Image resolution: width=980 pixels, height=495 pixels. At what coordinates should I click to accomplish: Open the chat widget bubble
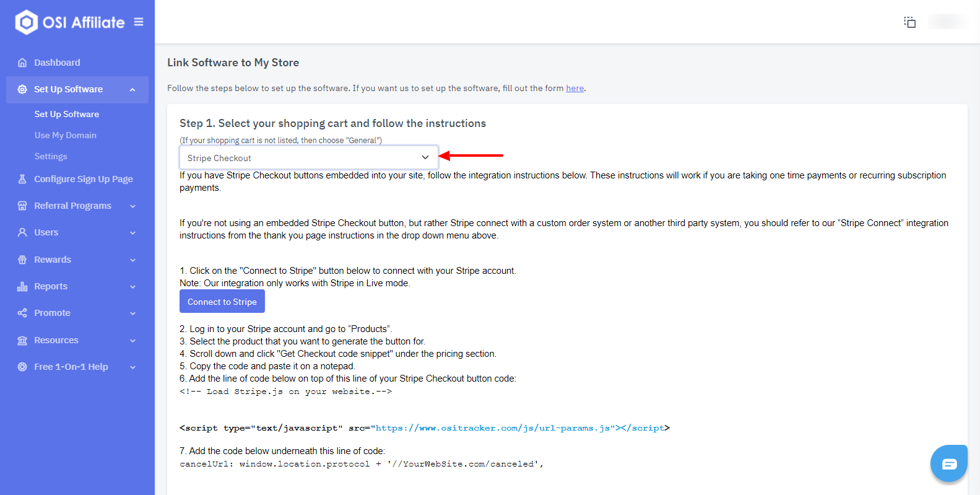[x=949, y=463]
